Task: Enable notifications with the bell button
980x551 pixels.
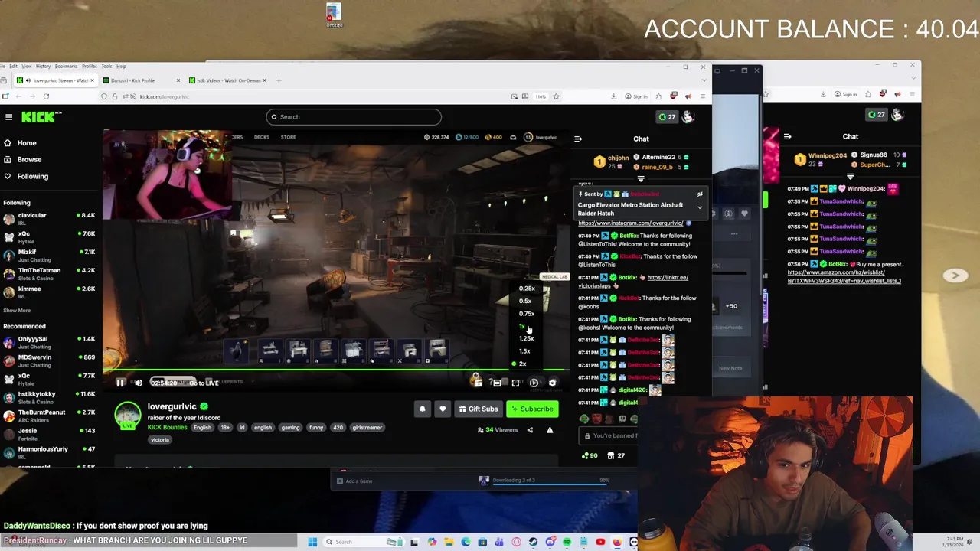Action: click(422, 409)
